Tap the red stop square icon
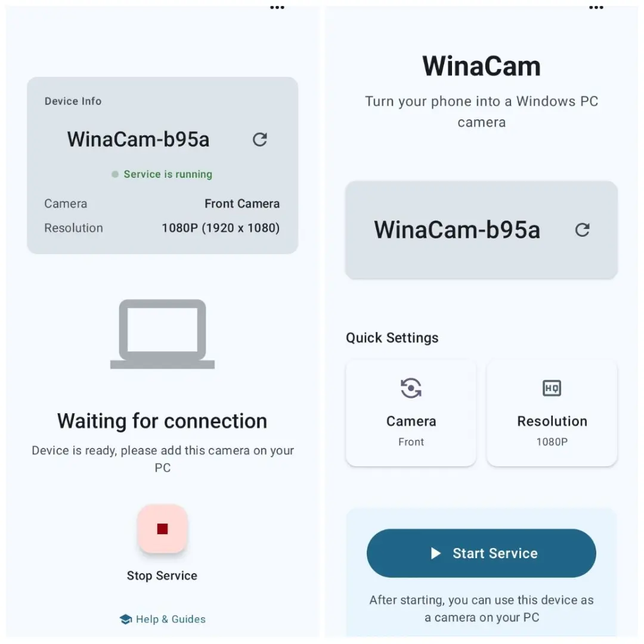644x644 pixels. coord(162,528)
